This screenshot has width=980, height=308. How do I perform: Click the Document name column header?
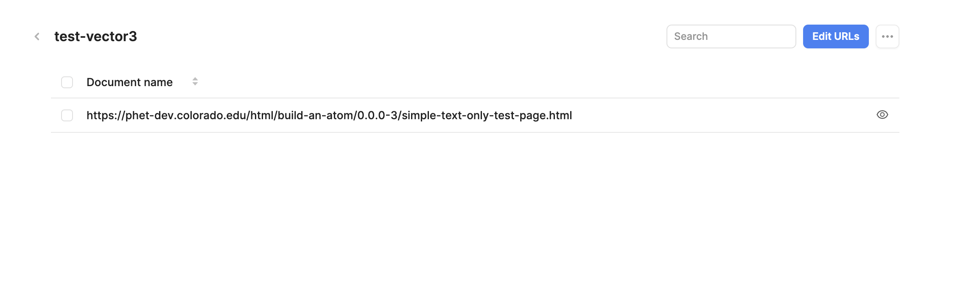129,82
